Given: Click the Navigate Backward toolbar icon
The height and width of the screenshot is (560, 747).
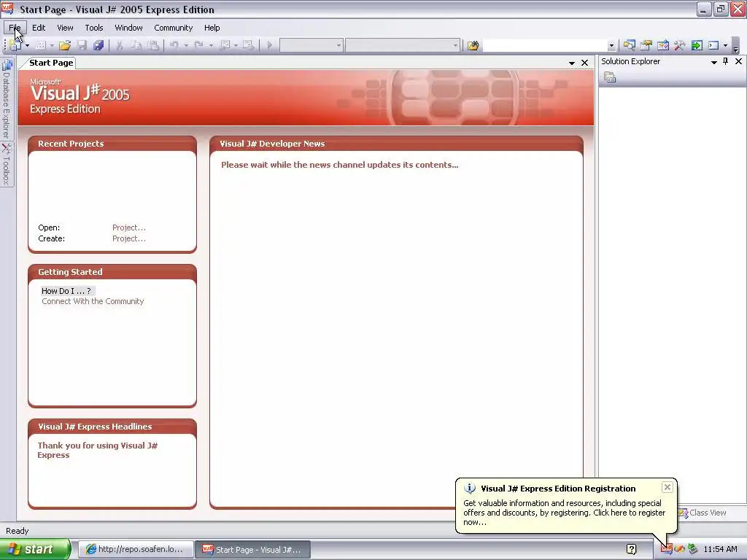Looking at the screenshot, I should pyautogui.click(x=225, y=45).
